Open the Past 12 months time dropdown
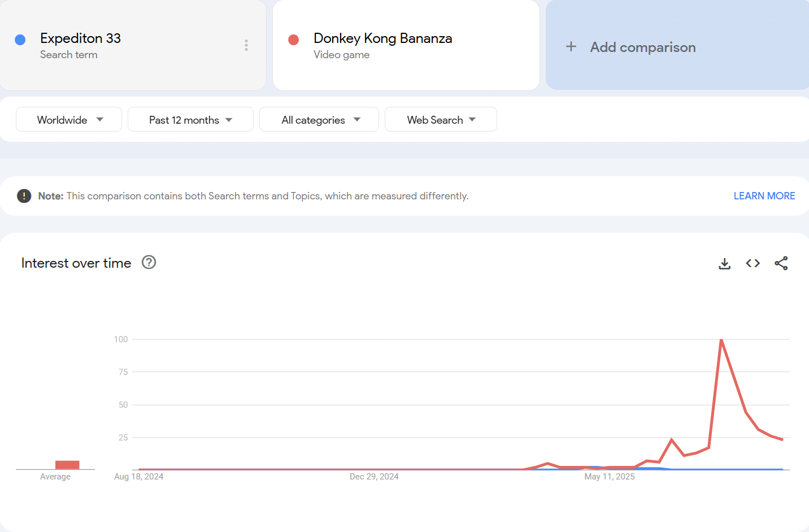Screen dimensions: 809x532 pyautogui.click(x=190, y=120)
